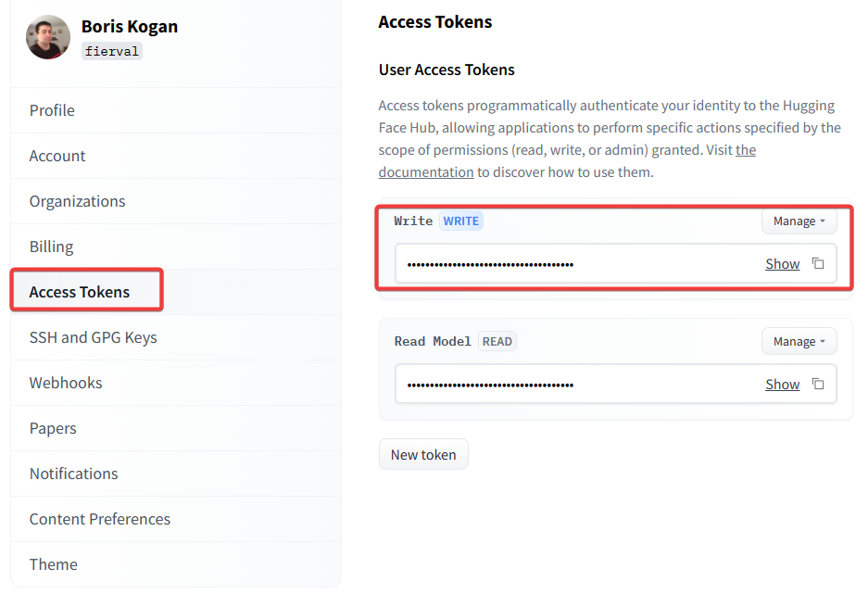Open Papers settings
The image size is (868, 594).
53,428
